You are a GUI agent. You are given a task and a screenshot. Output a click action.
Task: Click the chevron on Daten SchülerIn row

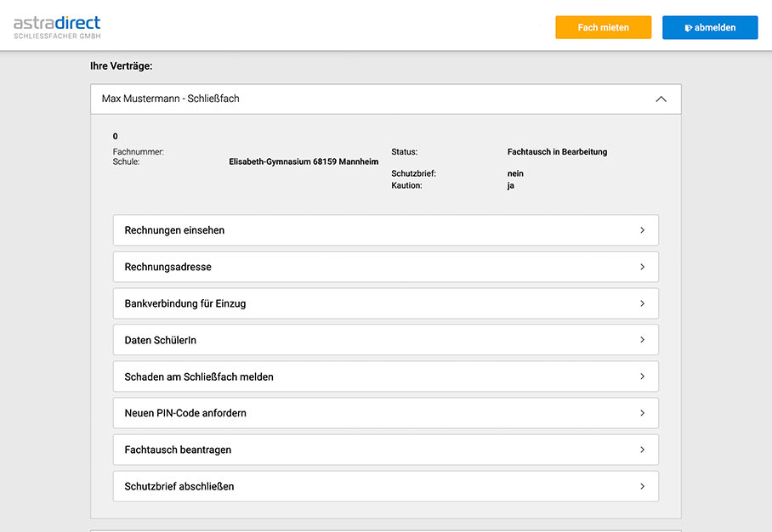tap(642, 340)
